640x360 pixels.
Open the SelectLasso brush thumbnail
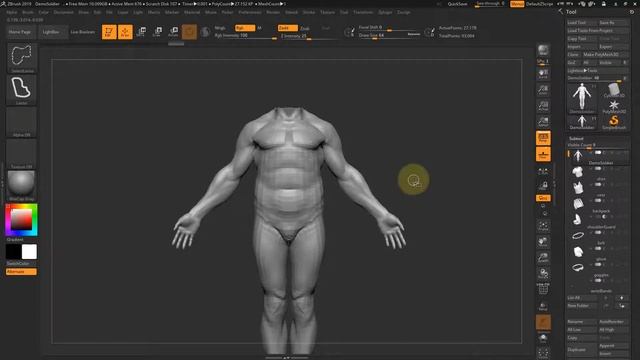(22, 58)
